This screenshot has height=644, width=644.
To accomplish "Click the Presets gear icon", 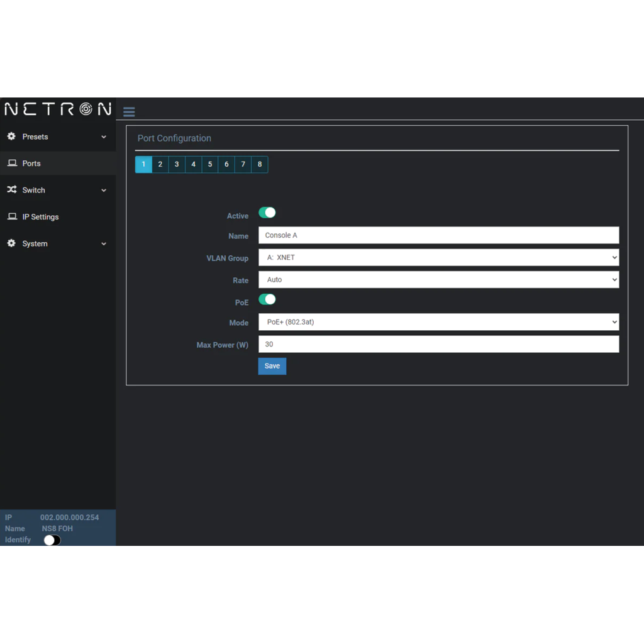I will (x=11, y=136).
